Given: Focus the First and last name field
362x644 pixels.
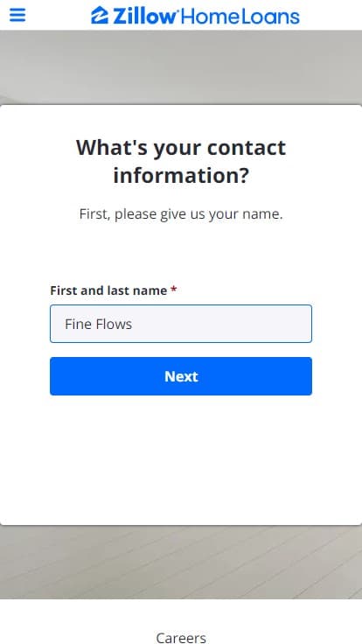Looking at the screenshot, I should [181, 324].
